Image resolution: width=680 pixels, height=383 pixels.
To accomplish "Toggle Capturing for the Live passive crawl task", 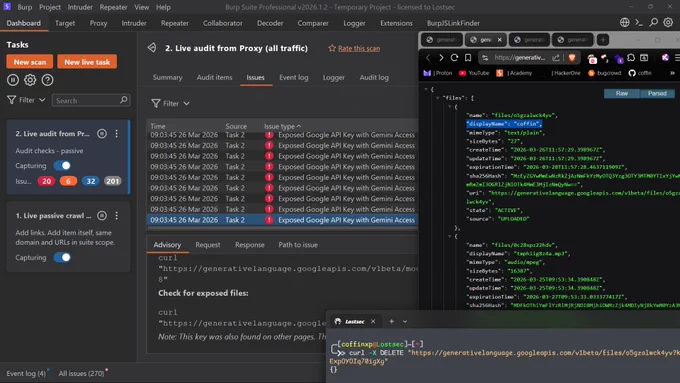I will (x=62, y=257).
